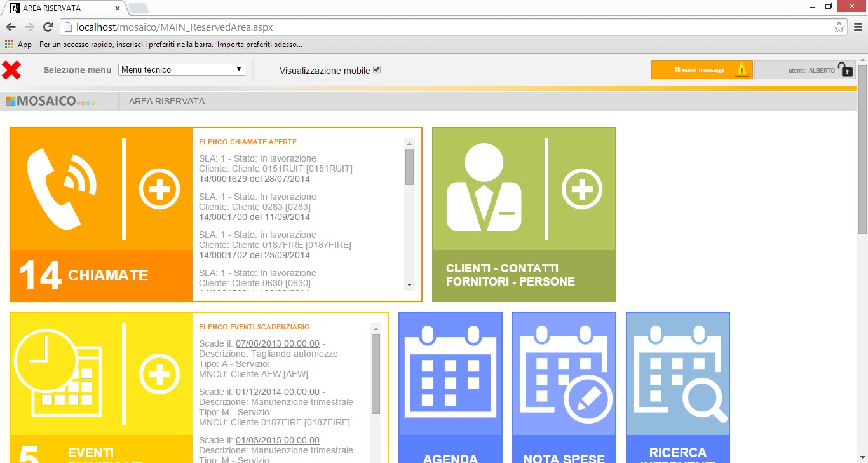
Task: Click the yellow warning triangle icon
Action: tap(742, 70)
